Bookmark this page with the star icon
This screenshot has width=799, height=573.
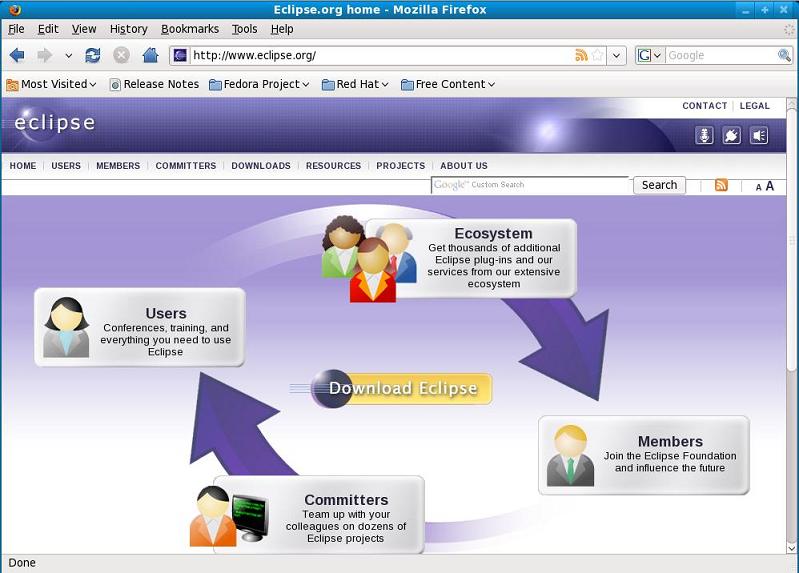tap(598, 55)
